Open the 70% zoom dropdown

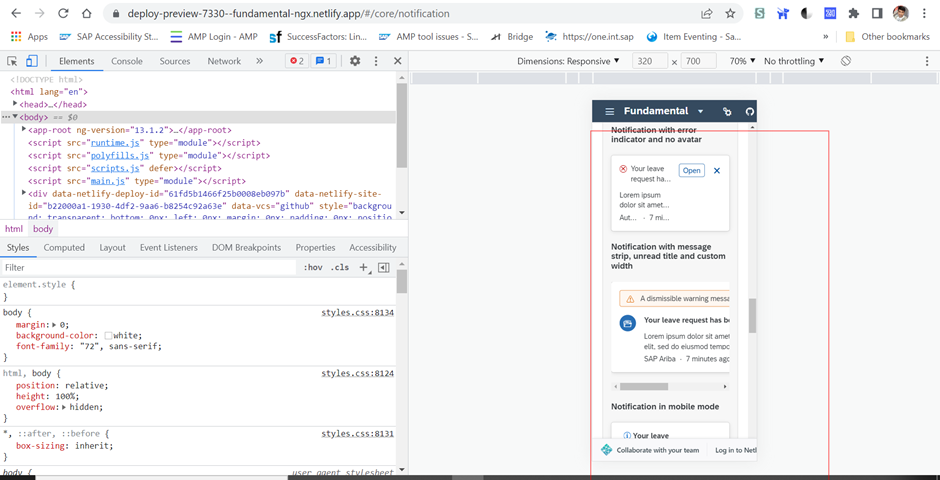(x=742, y=61)
